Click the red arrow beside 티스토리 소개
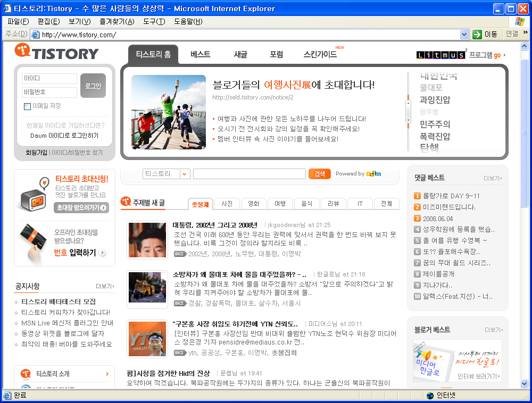The height and width of the screenshot is (403, 532). (107, 374)
